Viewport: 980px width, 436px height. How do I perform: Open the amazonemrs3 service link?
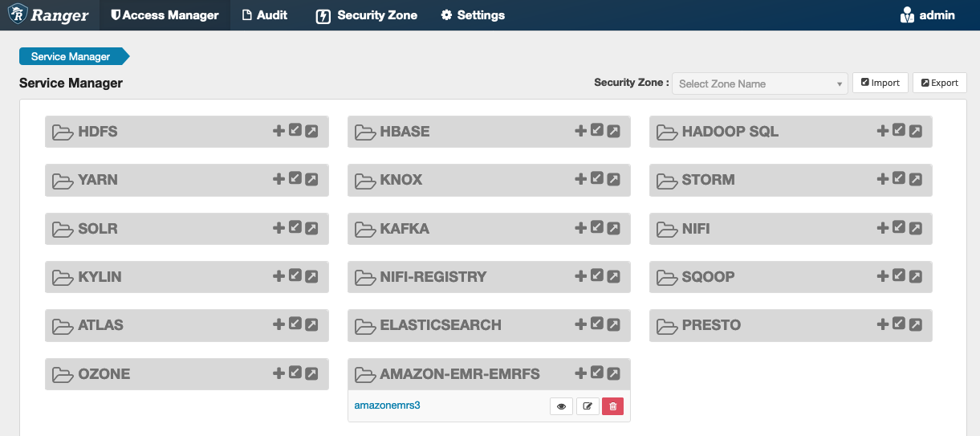coord(387,405)
